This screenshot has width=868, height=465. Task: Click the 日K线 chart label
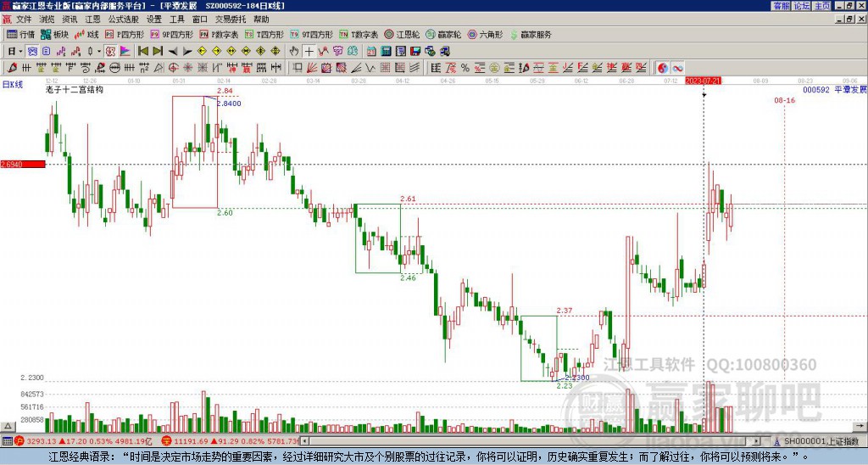pyautogui.click(x=12, y=85)
